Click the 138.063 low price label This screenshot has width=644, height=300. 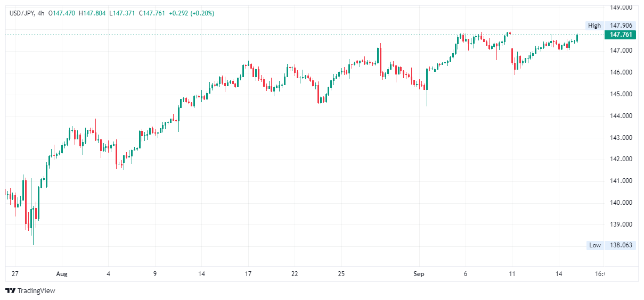(621, 245)
